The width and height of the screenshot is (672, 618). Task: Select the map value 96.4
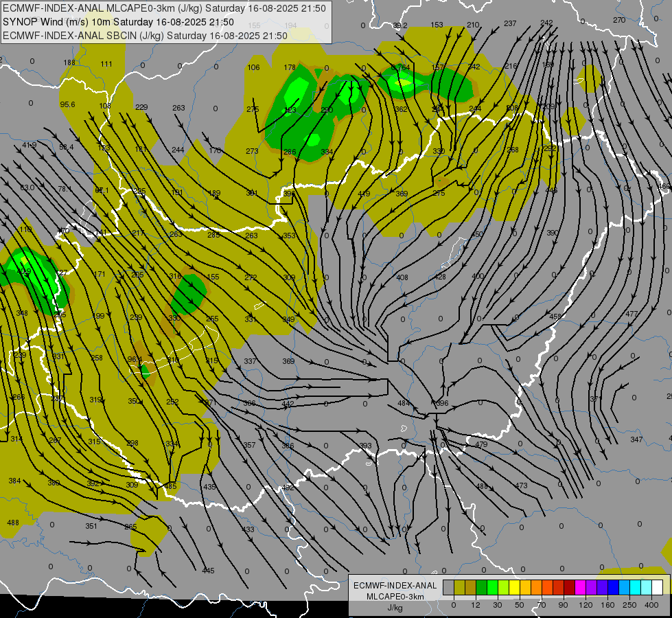135,359
